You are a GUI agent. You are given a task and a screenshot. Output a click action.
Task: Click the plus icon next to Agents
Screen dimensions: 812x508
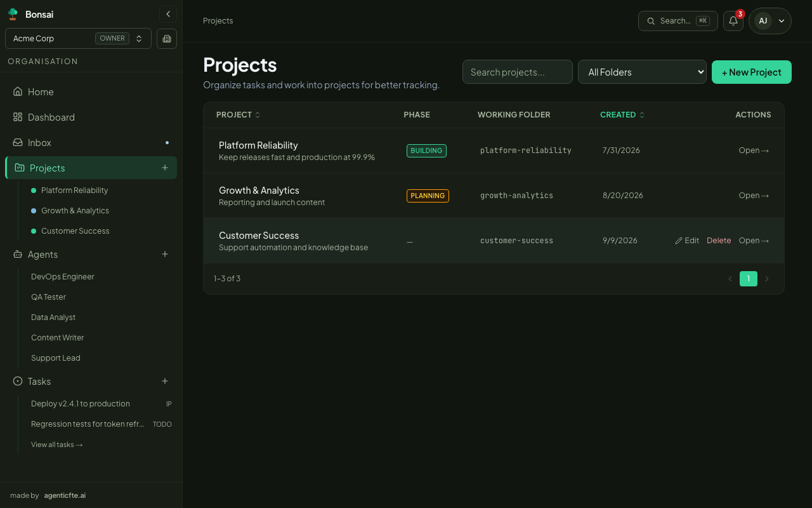click(x=165, y=254)
